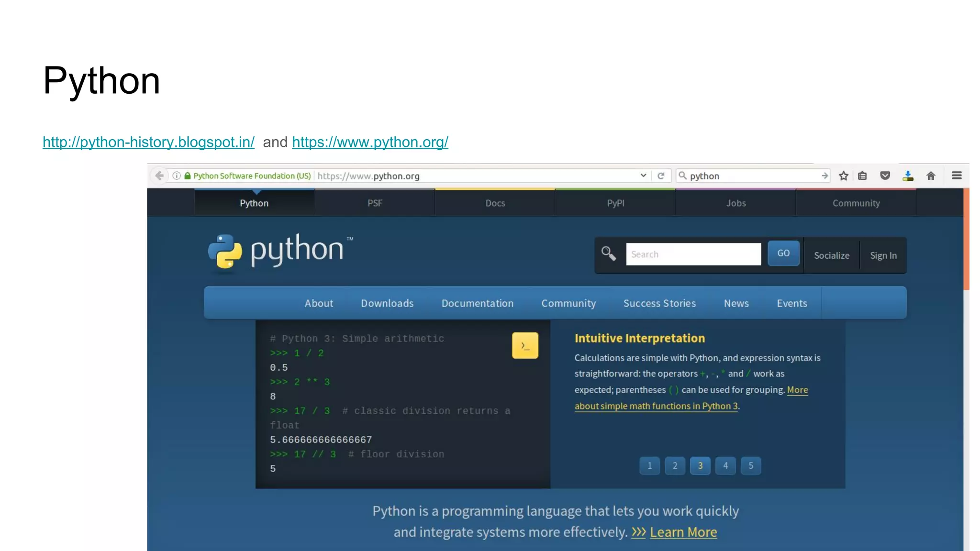Show slide 5 of the code carousel
The height and width of the screenshot is (551, 980).
click(x=751, y=465)
